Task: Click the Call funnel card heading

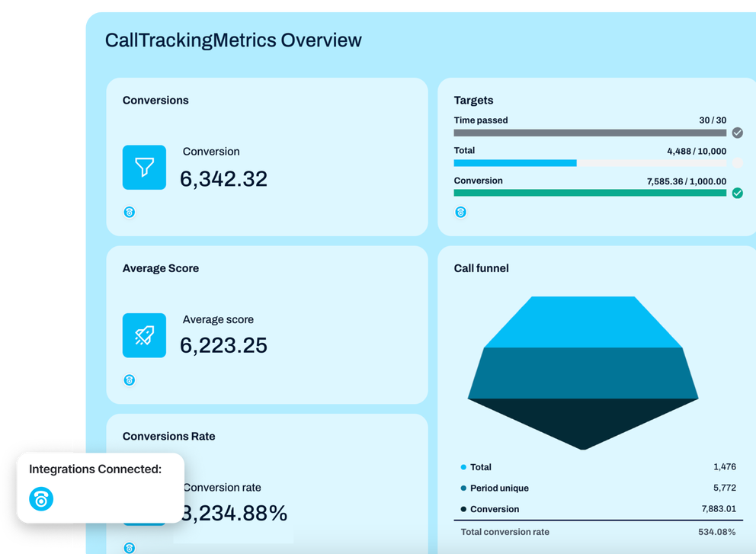Action: 481,268
